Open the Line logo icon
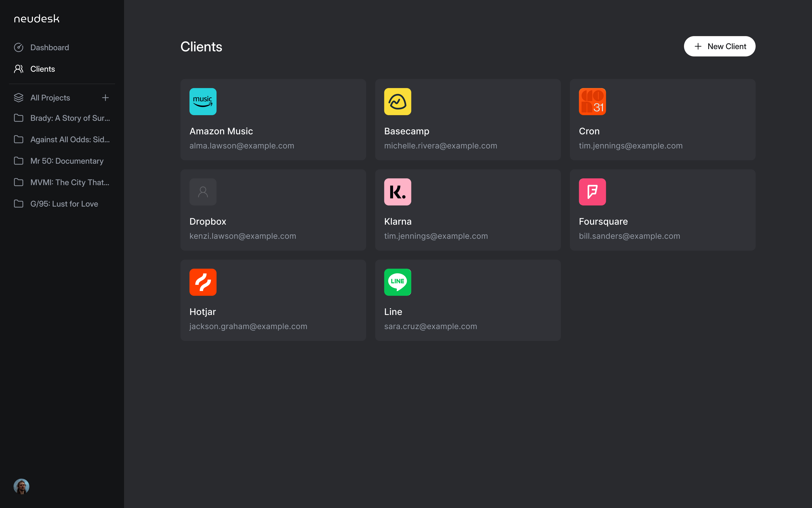 tap(398, 282)
